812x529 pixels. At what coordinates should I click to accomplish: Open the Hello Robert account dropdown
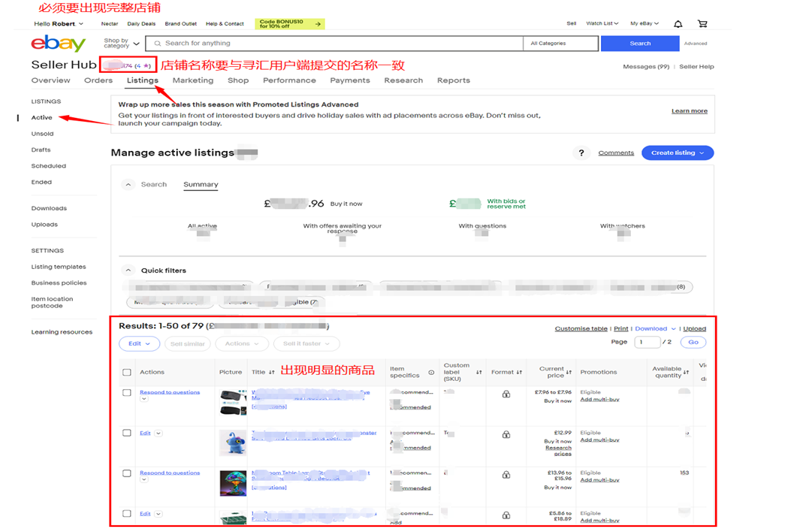59,24
